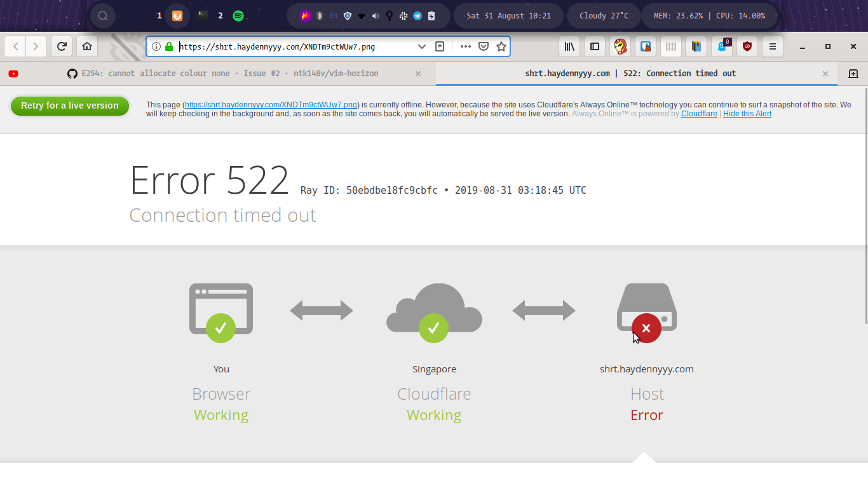Toggle Bluetooth tray icon

click(x=320, y=16)
